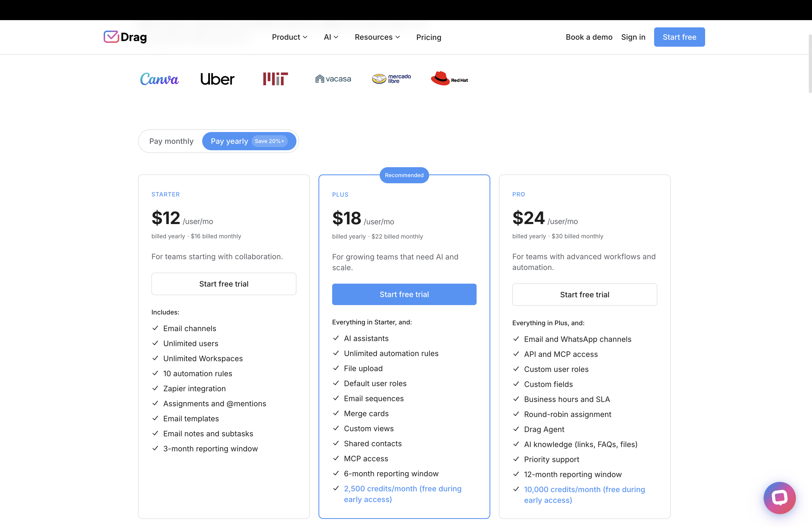812x527 pixels.
Task: Switch billing to Pay monthly
Action: click(x=171, y=141)
